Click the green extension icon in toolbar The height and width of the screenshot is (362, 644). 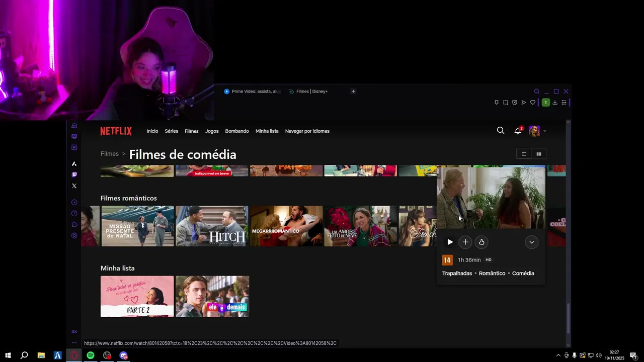545,103
